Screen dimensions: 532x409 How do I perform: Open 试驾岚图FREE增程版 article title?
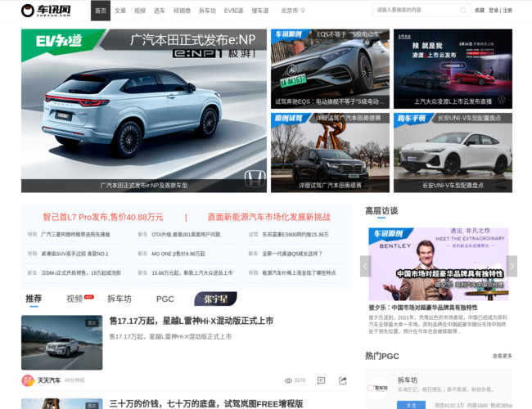point(206,403)
